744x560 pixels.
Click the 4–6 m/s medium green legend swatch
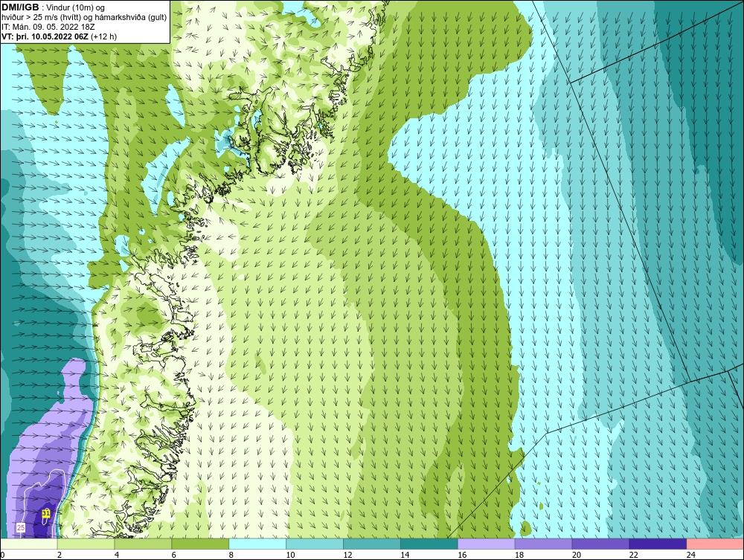(x=143, y=544)
